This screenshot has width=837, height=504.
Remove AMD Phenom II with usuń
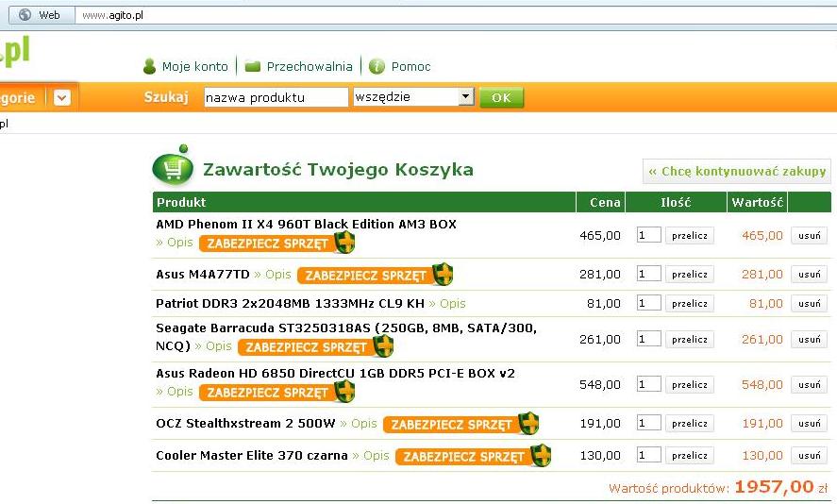(810, 235)
